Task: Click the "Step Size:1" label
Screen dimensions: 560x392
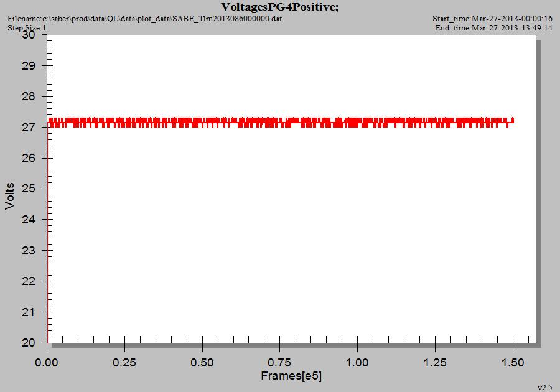Action: click(27, 28)
